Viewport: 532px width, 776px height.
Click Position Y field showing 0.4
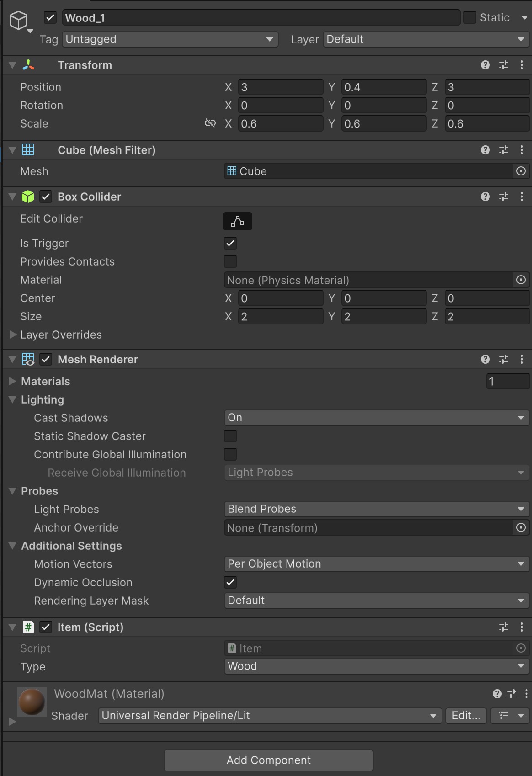click(384, 87)
